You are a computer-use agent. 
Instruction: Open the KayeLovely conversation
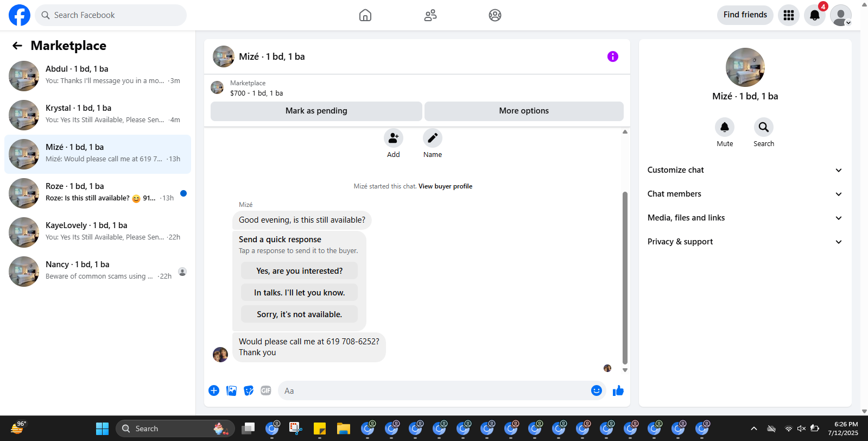tap(98, 232)
